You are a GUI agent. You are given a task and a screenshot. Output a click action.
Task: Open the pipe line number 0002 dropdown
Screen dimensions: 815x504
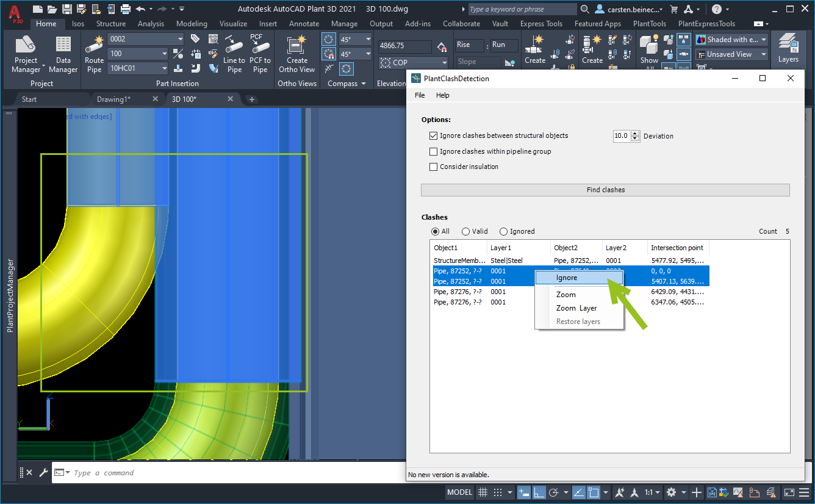click(x=179, y=39)
